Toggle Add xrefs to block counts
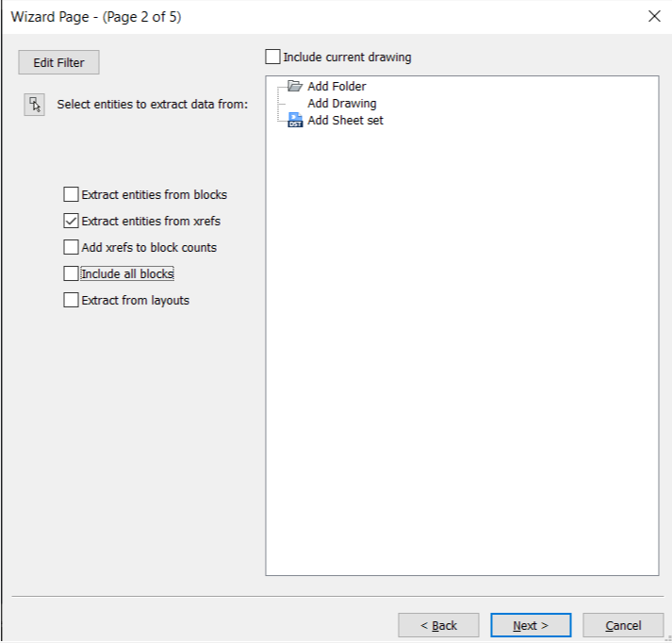Image resolution: width=672 pixels, height=643 pixels. 71,247
